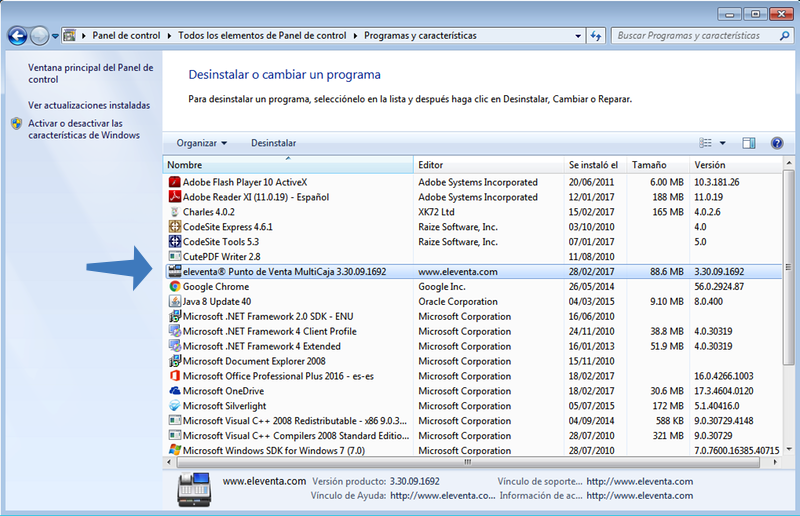Screen dimensions: 800x516
Task: Open Ventana principal del Panel de control link
Action: (90, 73)
